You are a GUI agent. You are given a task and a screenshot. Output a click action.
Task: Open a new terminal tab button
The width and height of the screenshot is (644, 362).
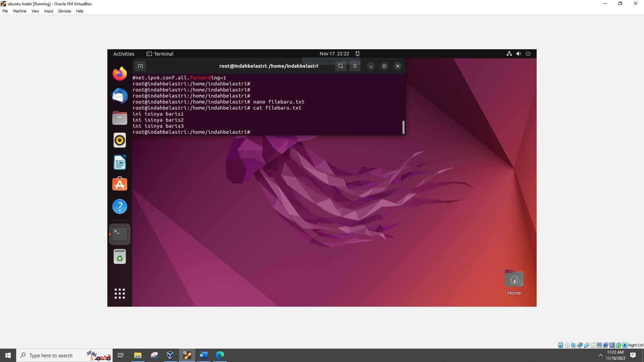140,66
